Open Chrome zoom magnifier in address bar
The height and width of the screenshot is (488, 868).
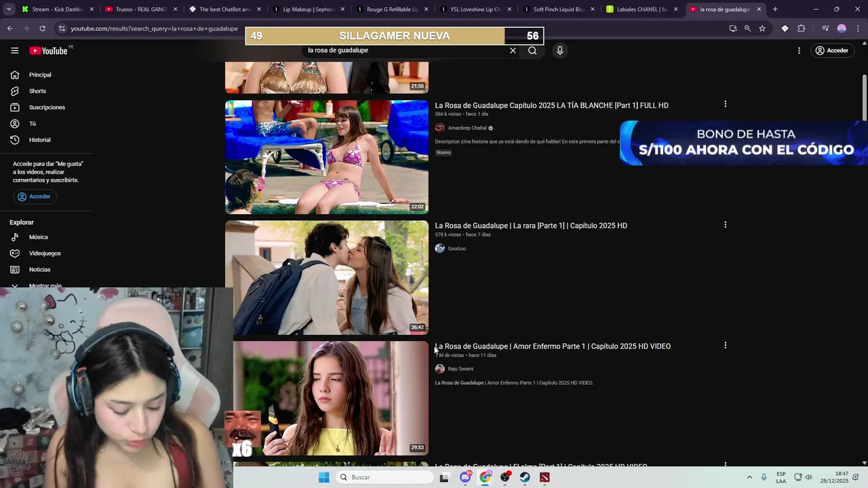tap(747, 28)
